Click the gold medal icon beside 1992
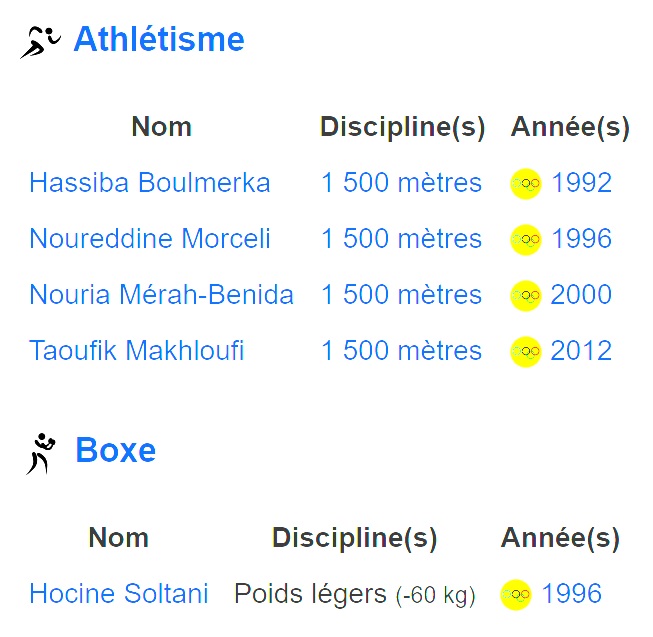The width and height of the screenshot is (653, 637). pos(526,184)
